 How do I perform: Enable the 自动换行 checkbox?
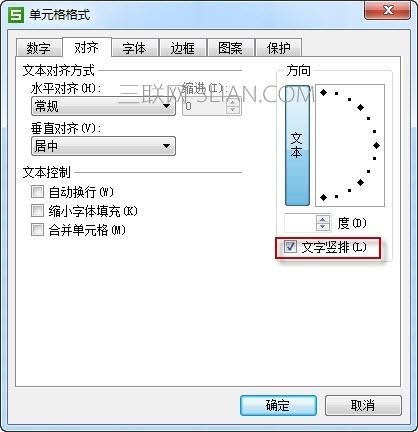[x=37, y=192]
